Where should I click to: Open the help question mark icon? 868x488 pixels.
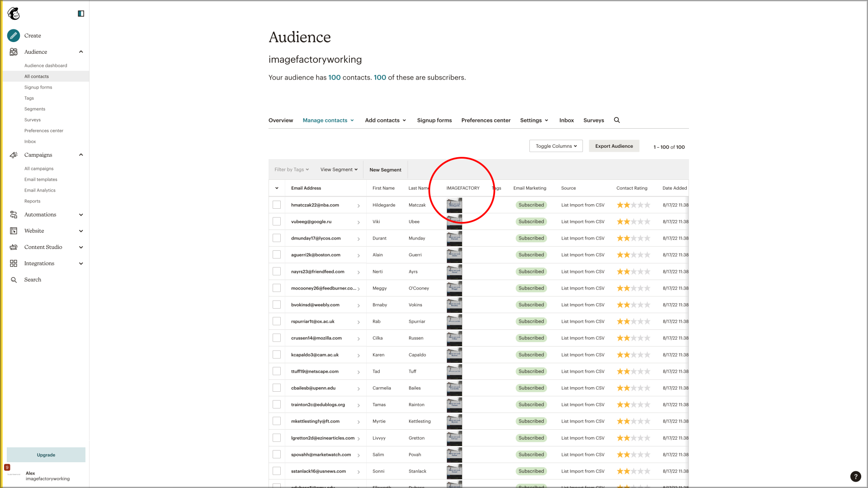click(x=855, y=476)
